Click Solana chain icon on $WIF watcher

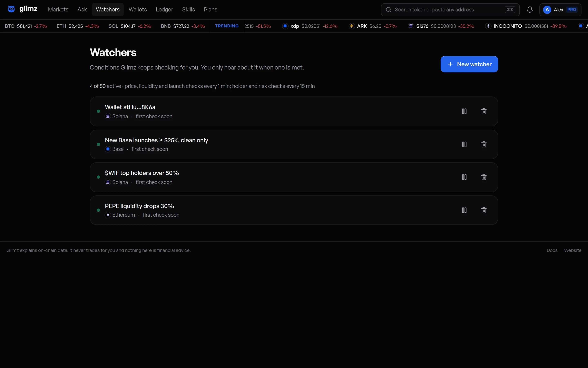(108, 182)
